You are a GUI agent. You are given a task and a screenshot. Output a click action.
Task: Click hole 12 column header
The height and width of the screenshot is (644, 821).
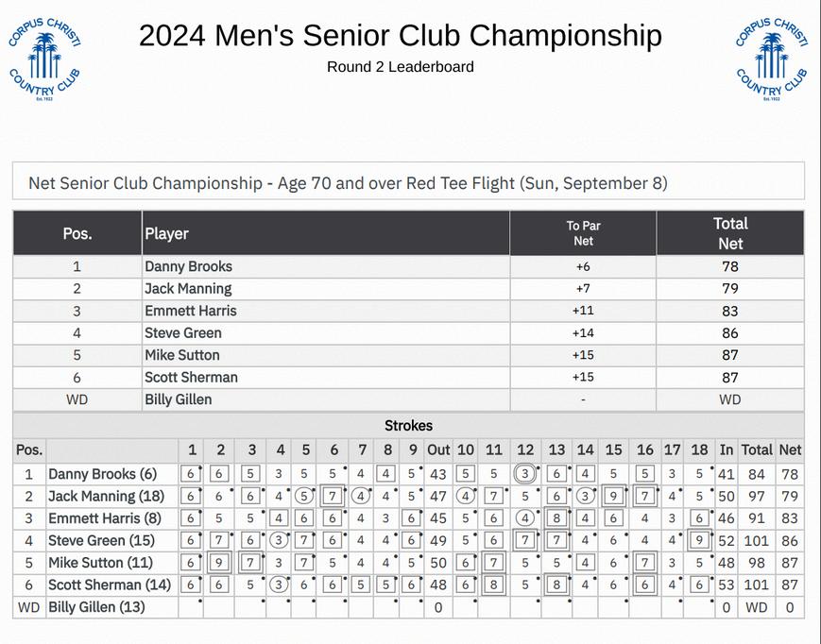pyautogui.click(x=525, y=450)
